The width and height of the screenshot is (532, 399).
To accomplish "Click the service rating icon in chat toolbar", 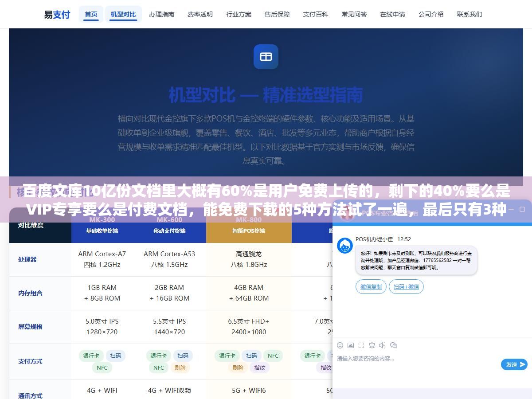I will (x=372, y=345).
